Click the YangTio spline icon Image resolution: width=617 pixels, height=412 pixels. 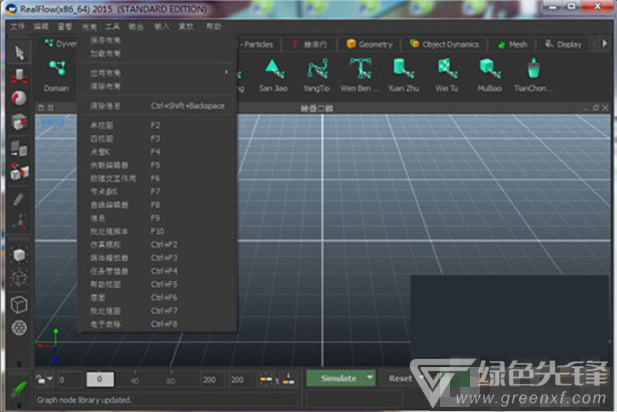tap(317, 76)
